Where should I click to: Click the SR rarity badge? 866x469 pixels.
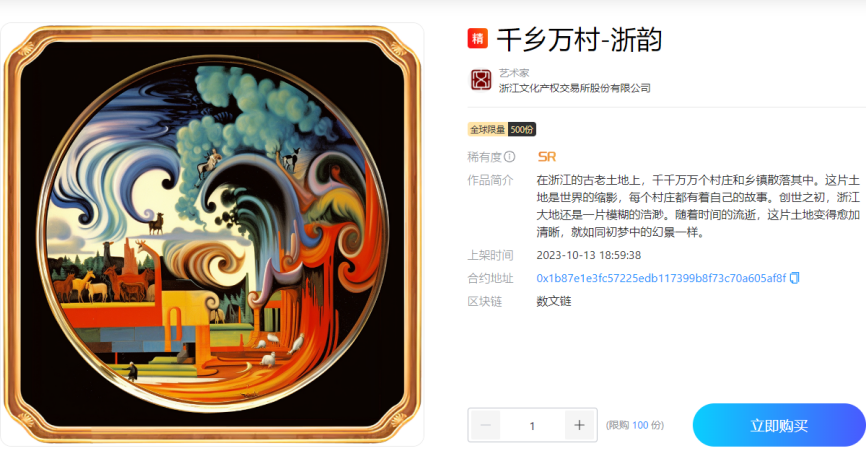click(547, 157)
